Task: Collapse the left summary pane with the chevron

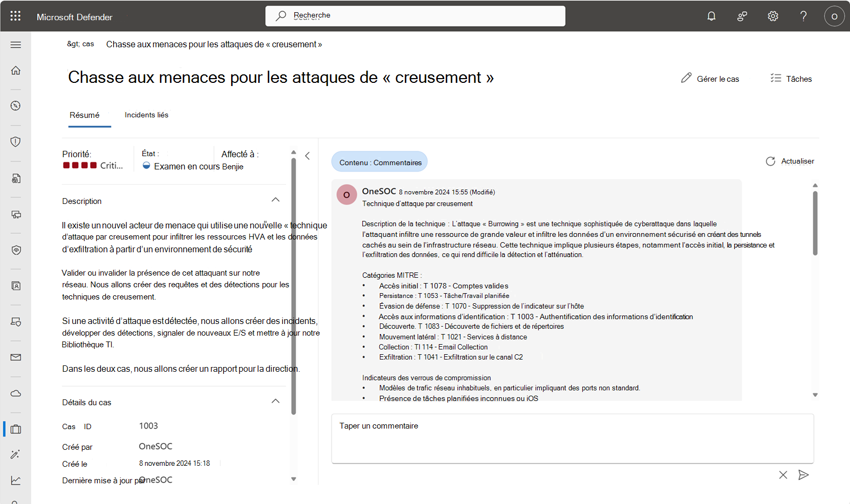Action: [307, 156]
